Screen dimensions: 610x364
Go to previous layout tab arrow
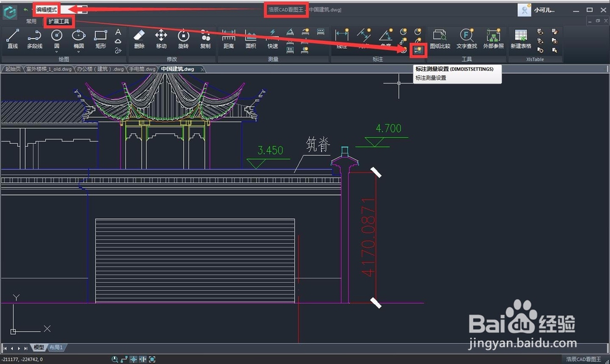tap(12, 348)
